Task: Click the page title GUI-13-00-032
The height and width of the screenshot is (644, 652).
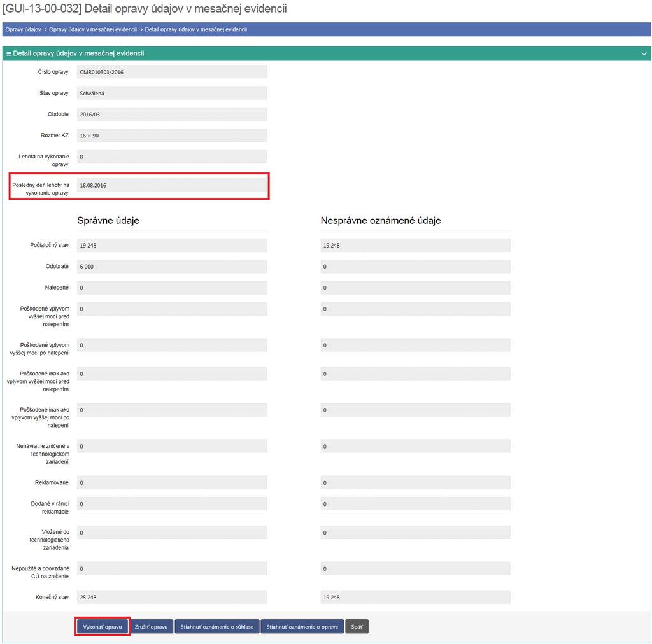Action: pos(145,9)
